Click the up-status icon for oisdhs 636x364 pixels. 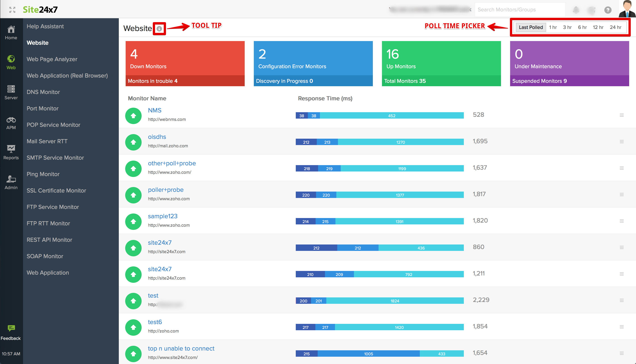[133, 142]
